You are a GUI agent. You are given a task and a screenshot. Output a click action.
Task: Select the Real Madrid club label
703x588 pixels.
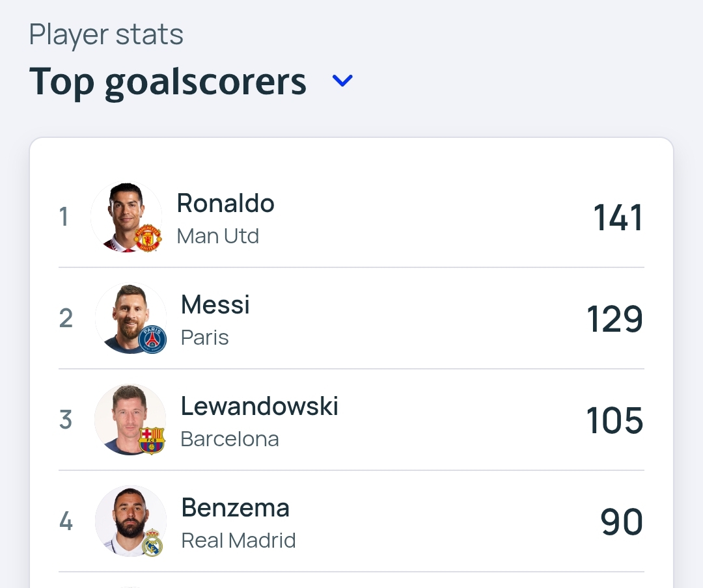pos(238,541)
